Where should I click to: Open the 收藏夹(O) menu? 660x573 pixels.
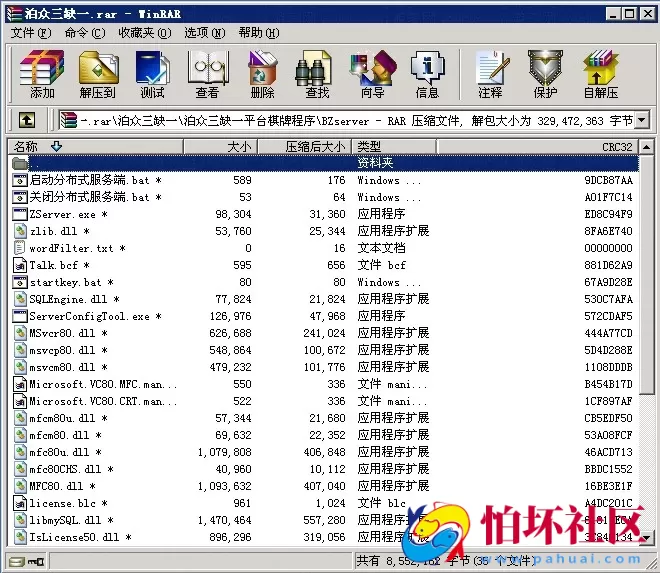145,33
